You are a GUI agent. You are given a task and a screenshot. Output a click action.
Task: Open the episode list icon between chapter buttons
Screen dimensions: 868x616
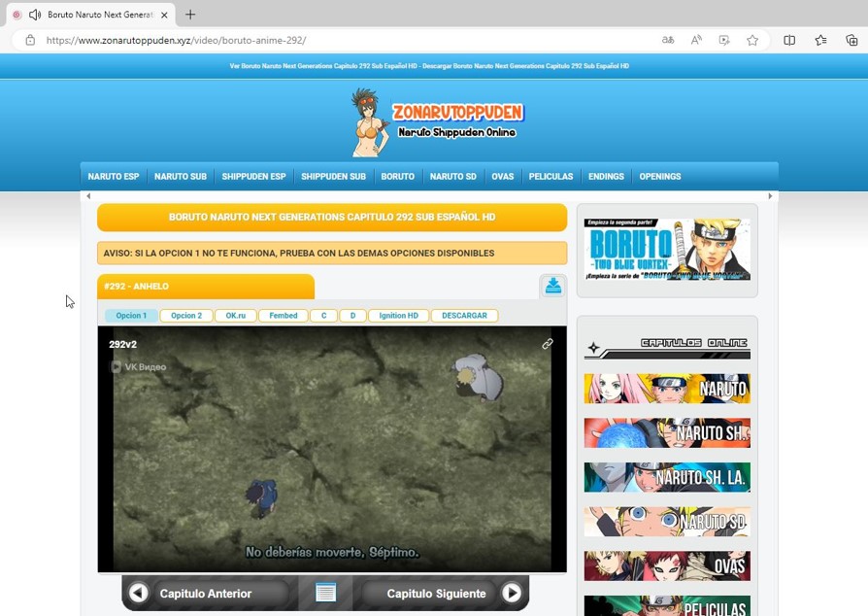[325, 593]
